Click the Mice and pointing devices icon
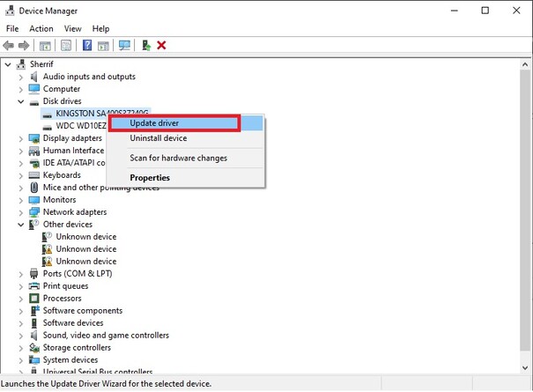The image size is (533, 392). coord(34,188)
